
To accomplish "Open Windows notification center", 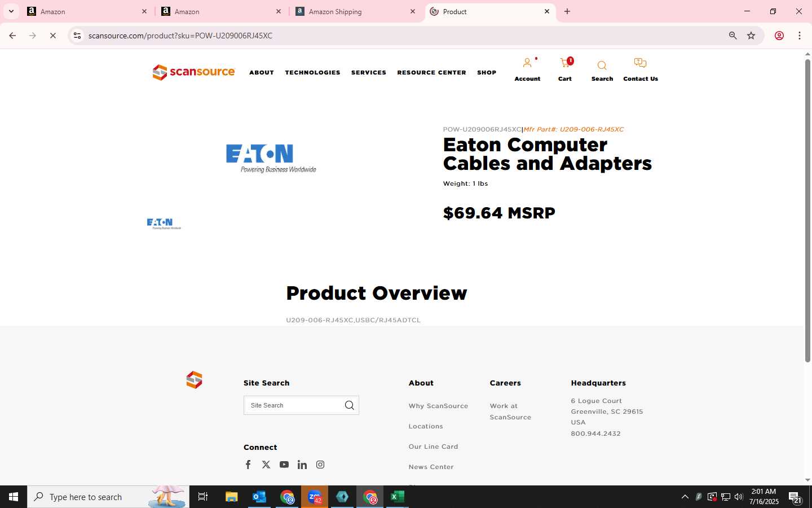I will pyautogui.click(x=795, y=497).
